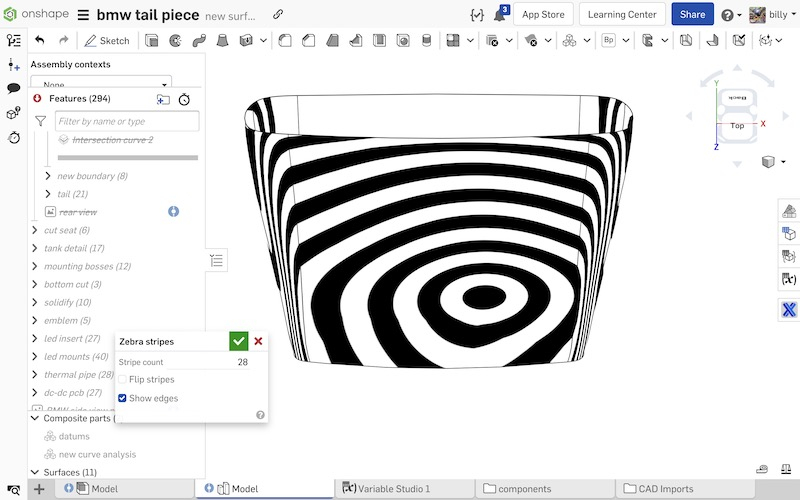The image size is (800, 500).
Task: Expand the tail (21) folder
Action: pos(48,194)
